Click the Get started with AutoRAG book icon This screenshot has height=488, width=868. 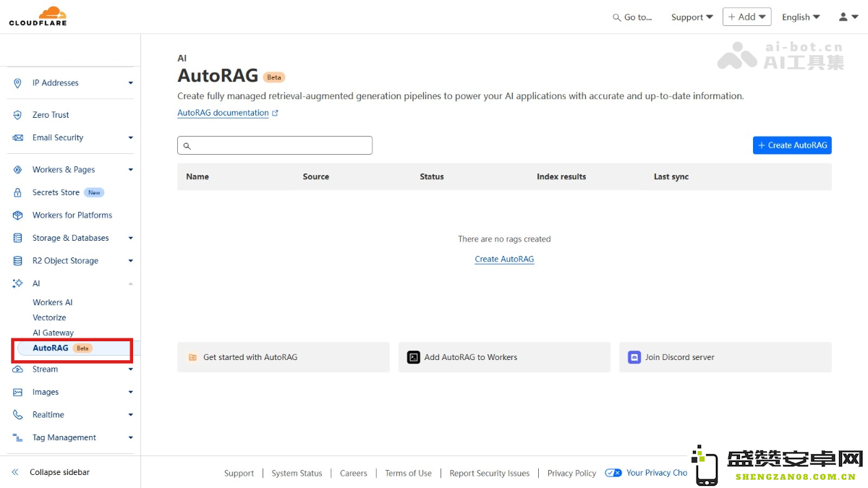pos(192,357)
